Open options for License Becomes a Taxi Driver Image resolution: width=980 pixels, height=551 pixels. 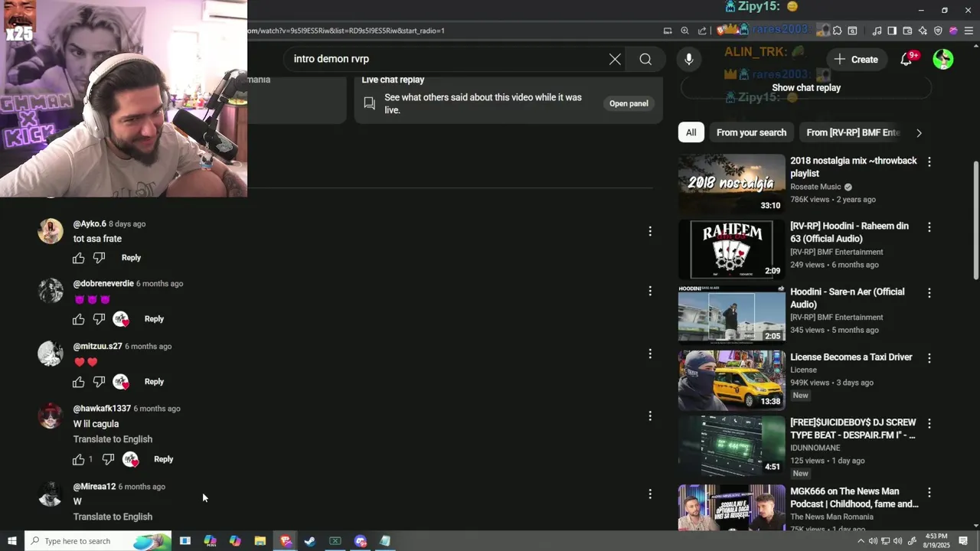[x=929, y=358]
